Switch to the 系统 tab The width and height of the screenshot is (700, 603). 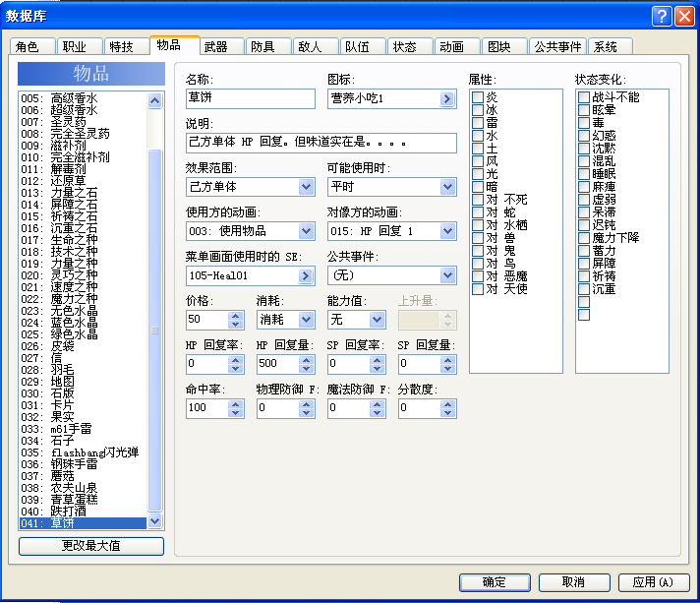tap(611, 46)
